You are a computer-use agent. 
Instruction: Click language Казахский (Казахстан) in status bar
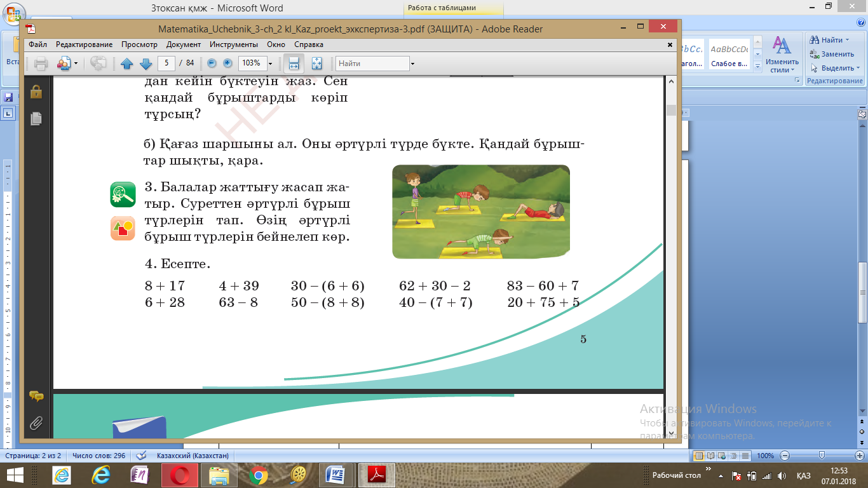point(191,456)
